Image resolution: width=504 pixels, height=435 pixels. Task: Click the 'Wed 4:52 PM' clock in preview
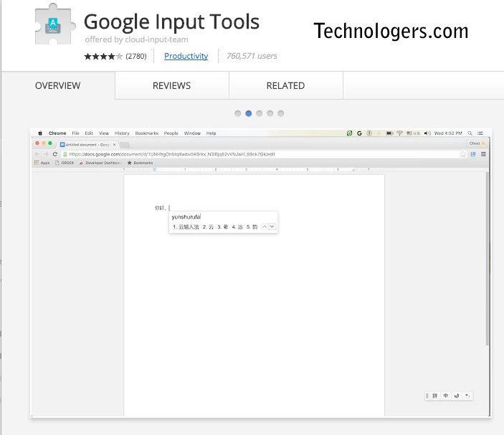(448, 133)
